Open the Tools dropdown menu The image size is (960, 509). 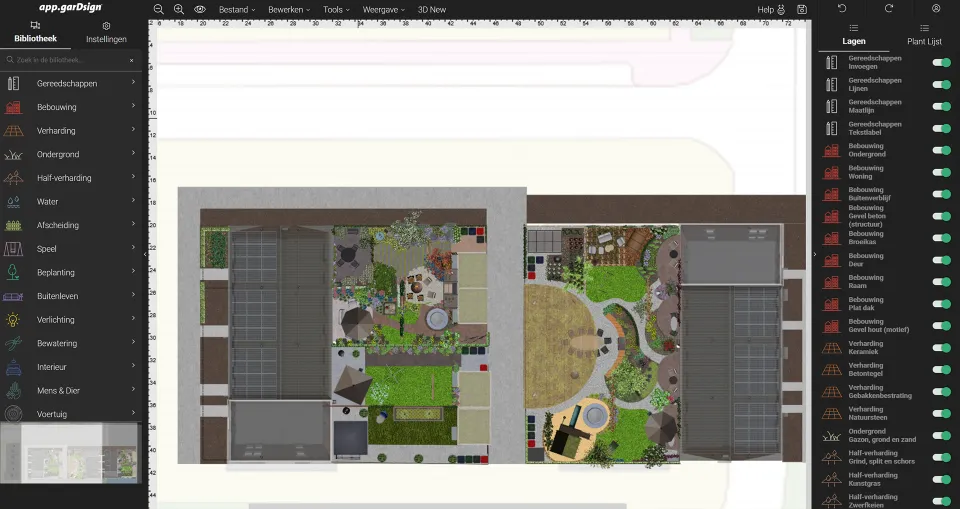pyautogui.click(x=336, y=10)
